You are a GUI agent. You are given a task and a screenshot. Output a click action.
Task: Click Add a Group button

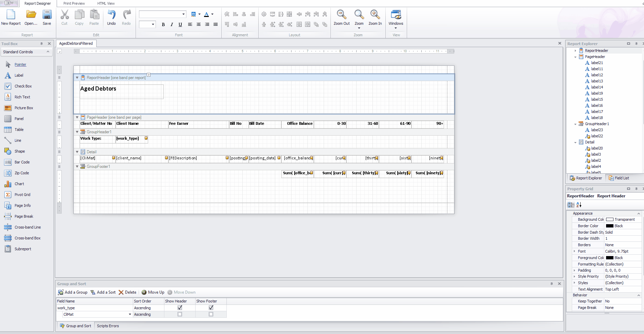pyautogui.click(x=73, y=292)
